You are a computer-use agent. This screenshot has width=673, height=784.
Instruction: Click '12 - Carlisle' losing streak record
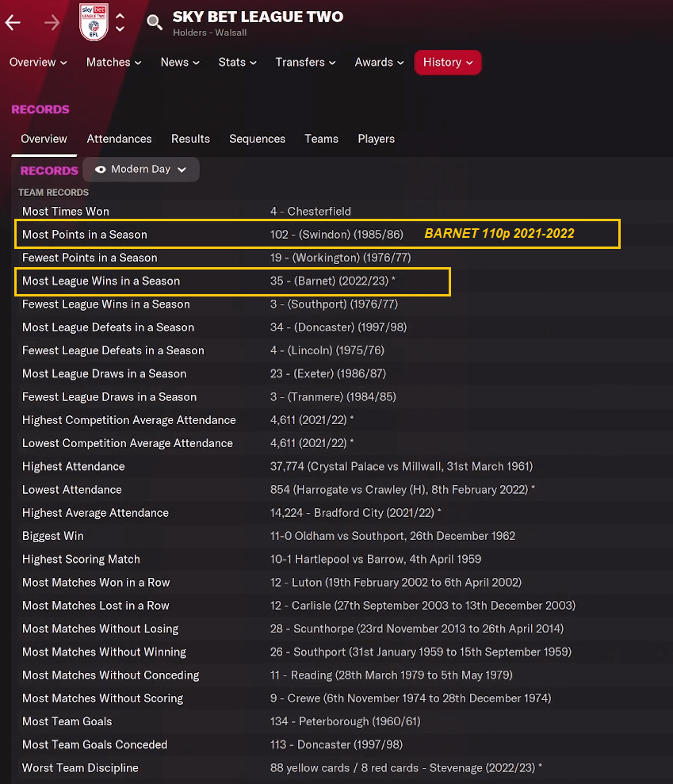pyautogui.click(x=423, y=606)
